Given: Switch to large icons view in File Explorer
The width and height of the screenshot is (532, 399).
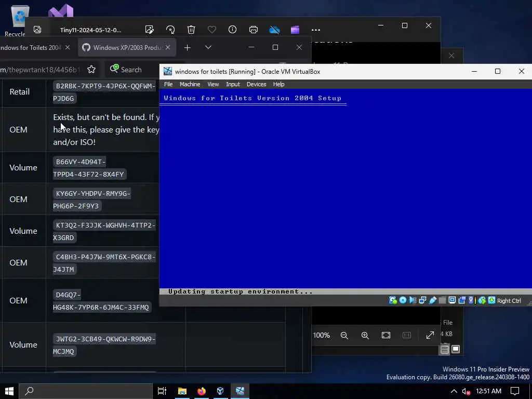Looking at the screenshot, I should [x=456, y=349].
